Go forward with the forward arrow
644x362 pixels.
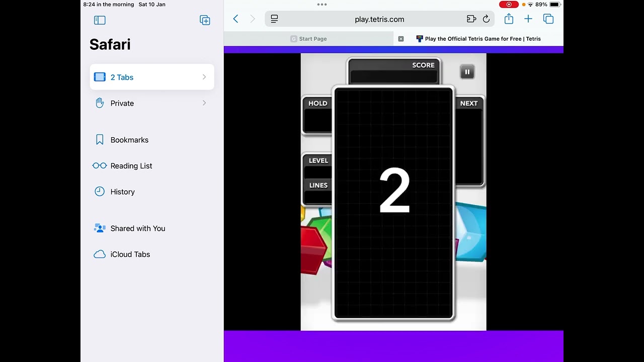[x=253, y=19]
